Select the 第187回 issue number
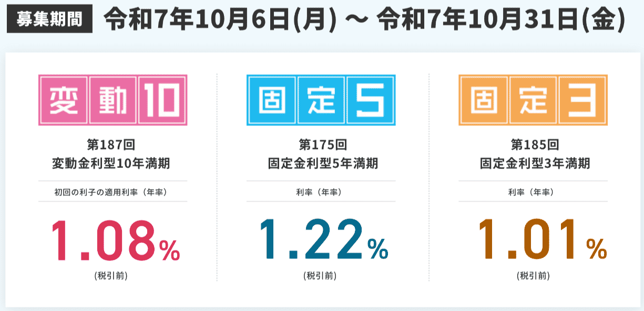 pos(111,145)
